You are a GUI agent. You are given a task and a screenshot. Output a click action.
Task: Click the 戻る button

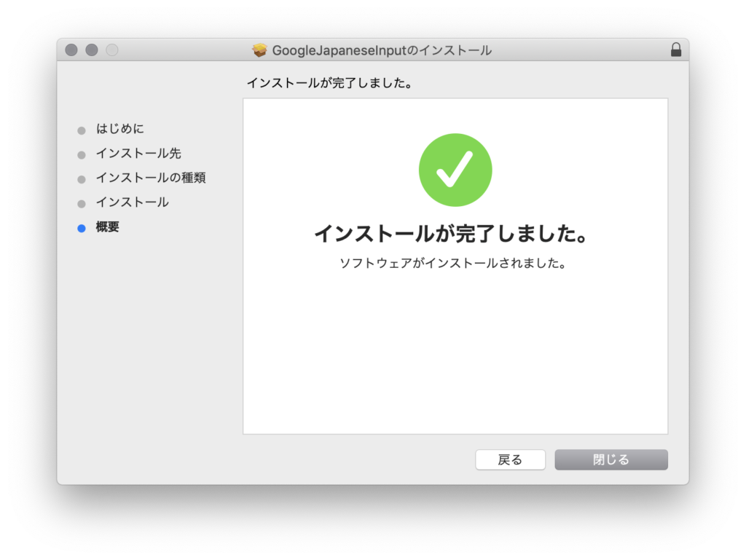click(x=510, y=460)
